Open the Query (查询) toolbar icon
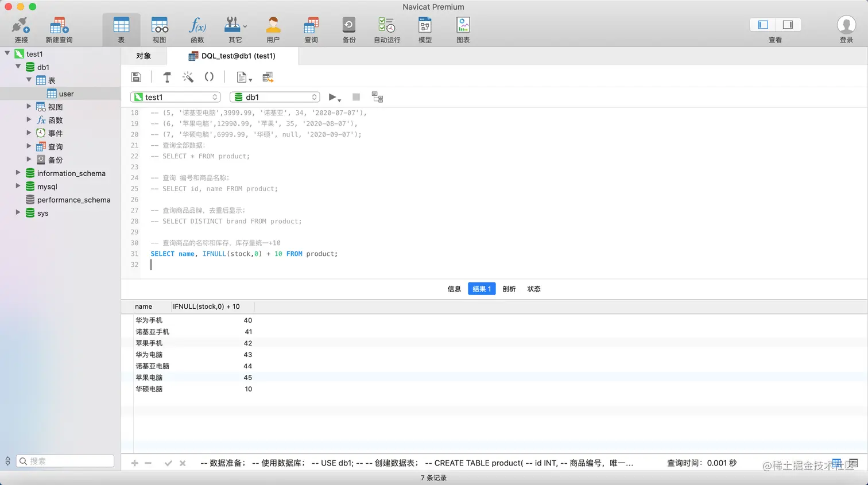Screen dimensions: 868x485 tap(311, 30)
